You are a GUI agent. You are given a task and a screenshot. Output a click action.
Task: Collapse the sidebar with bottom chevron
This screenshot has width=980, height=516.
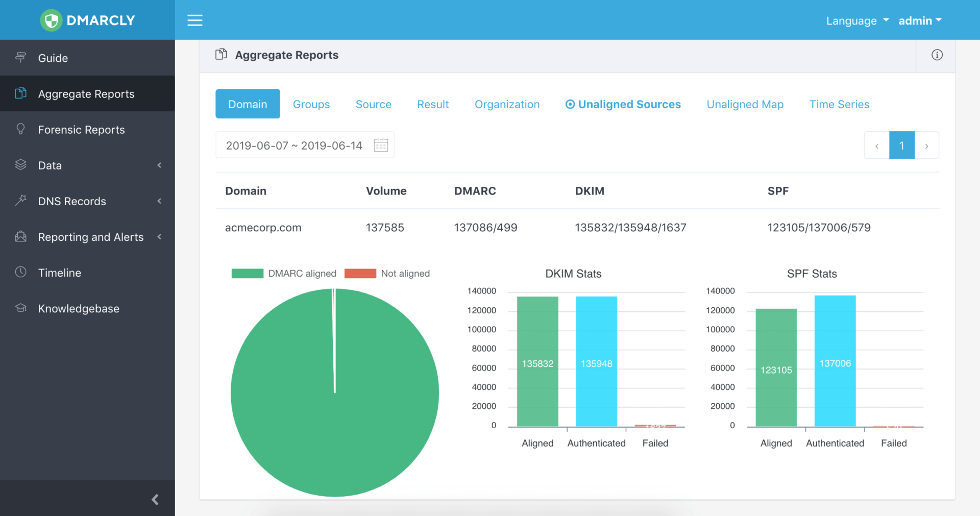click(x=155, y=499)
